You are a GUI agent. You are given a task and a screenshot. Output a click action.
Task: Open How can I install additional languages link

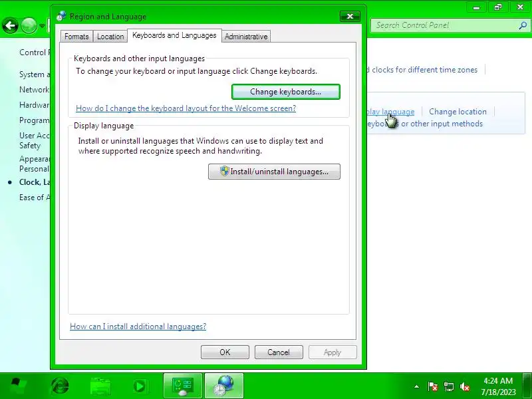pyautogui.click(x=138, y=327)
